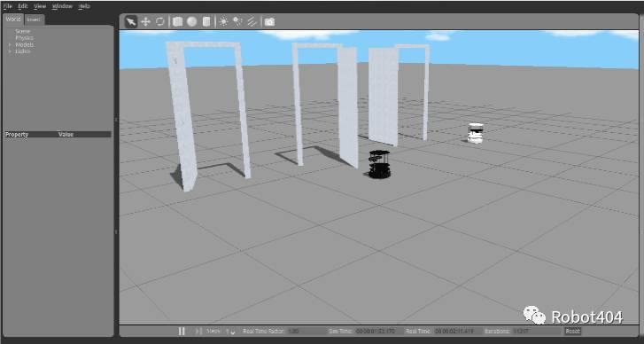Add a point light source
The image size is (644, 344).
coord(223,22)
